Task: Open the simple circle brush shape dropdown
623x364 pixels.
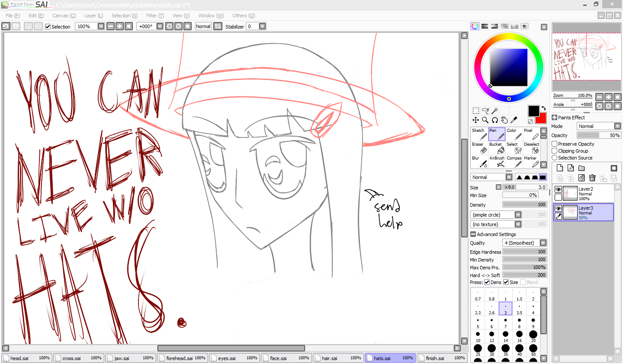Action: point(518,215)
